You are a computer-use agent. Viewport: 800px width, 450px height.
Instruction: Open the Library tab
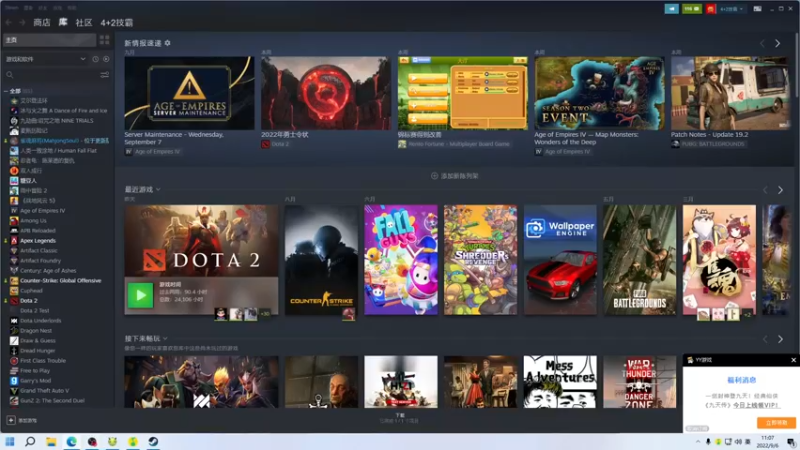[63, 22]
